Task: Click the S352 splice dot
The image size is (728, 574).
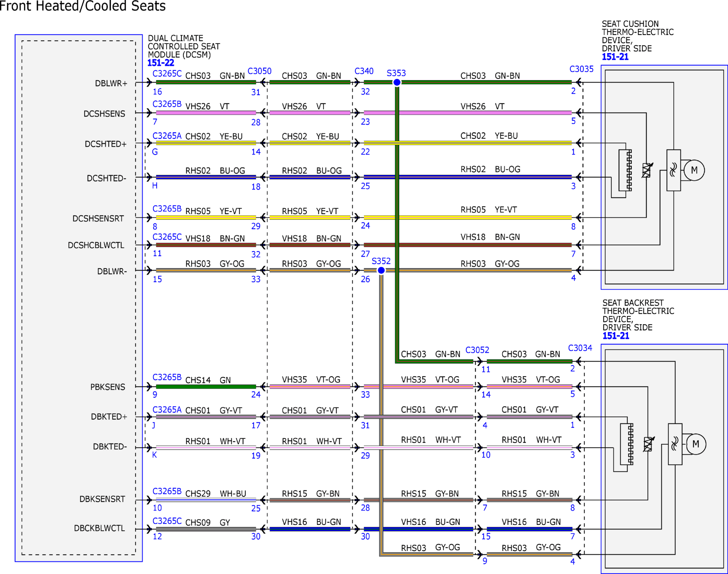Action: click(381, 270)
